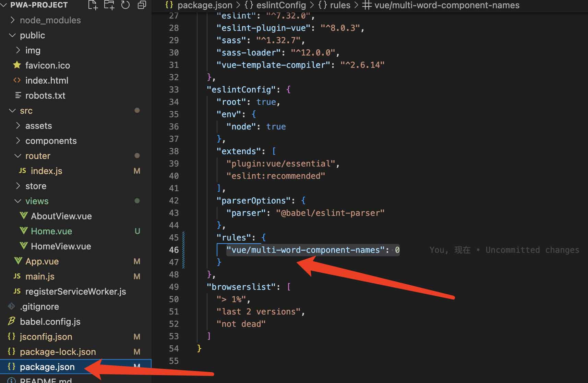
Task: Select eslintConfig in the breadcrumb
Action: (281, 5)
